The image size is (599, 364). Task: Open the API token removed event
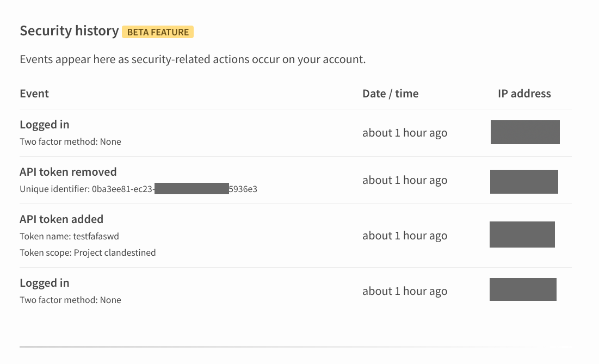tap(68, 172)
